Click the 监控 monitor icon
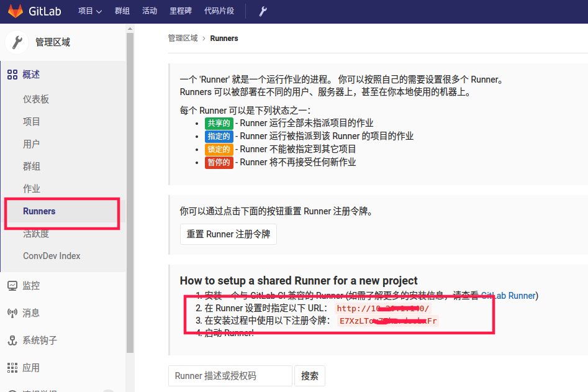The width and height of the screenshot is (588, 392). click(x=12, y=286)
